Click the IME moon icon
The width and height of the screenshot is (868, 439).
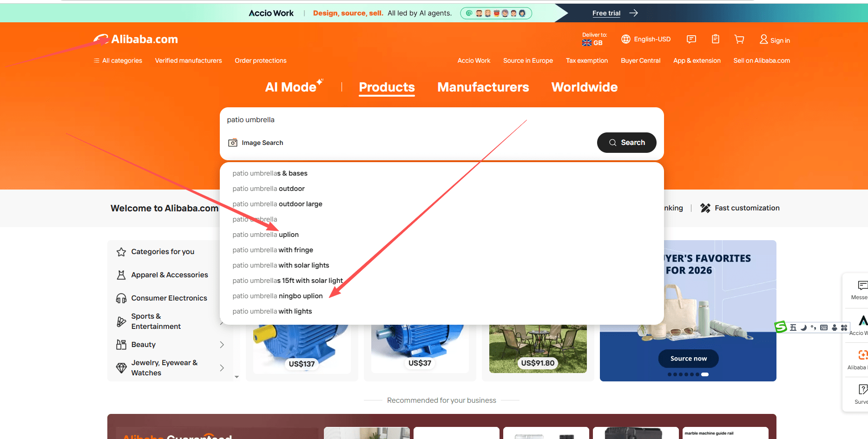click(803, 328)
